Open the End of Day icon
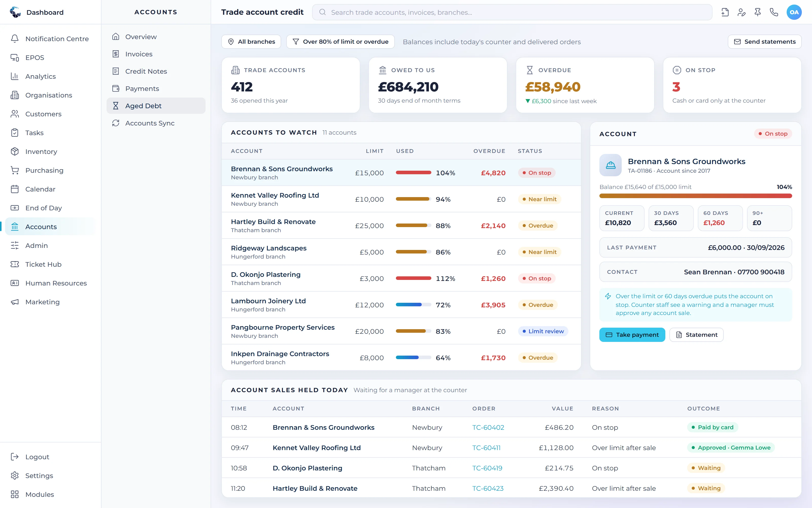The image size is (812, 508). pyautogui.click(x=14, y=208)
